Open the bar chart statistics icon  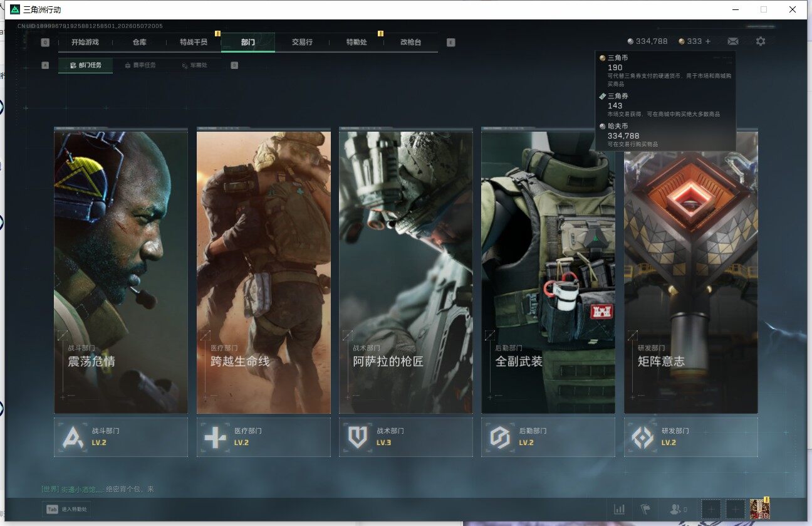click(620, 509)
